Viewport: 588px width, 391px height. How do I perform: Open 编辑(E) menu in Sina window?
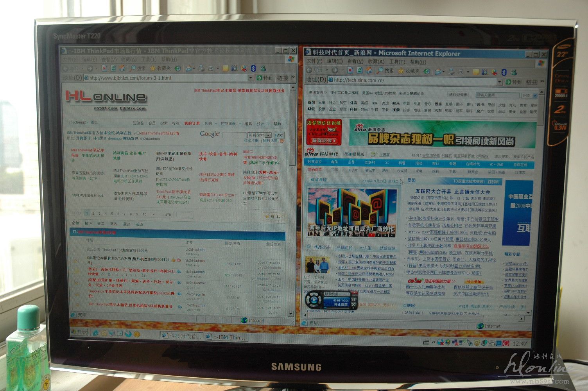334,61
